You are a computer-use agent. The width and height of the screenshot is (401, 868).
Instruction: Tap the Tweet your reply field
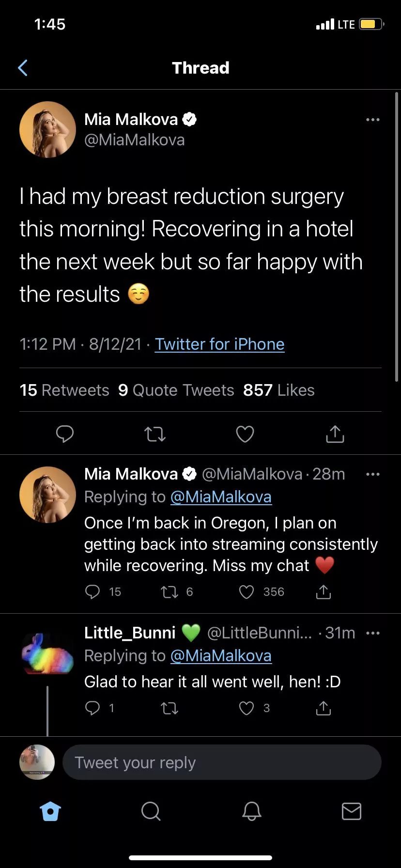click(x=222, y=762)
